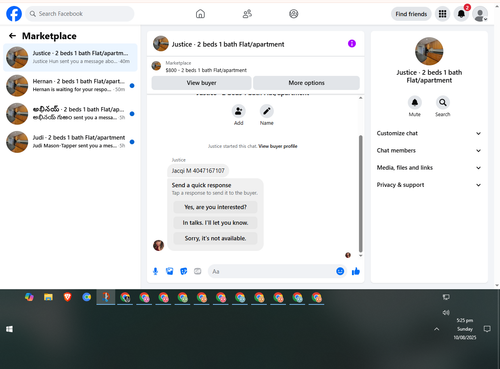Open the Home feed icon

(200, 14)
